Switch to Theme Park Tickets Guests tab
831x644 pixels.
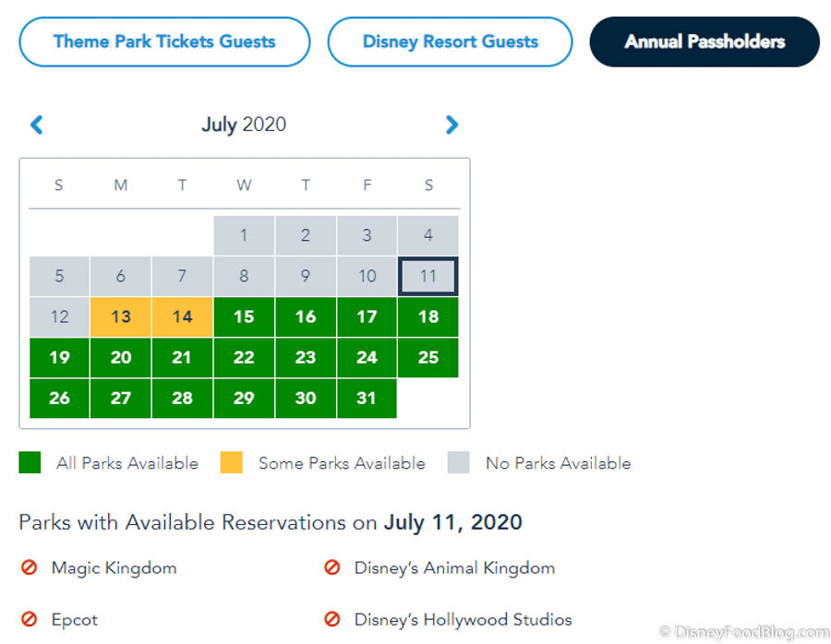(x=164, y=42)
